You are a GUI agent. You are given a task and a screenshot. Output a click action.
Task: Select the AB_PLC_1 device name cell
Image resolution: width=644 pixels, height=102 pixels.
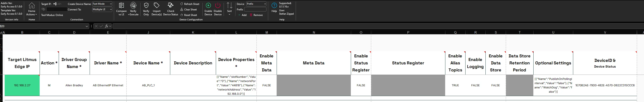pos(148,85)
